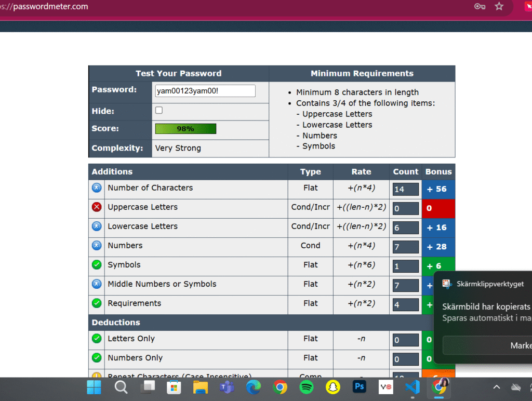This screenshot has height=401, width=532.
Task: Open the Windows Start menu
Action: 94,387
